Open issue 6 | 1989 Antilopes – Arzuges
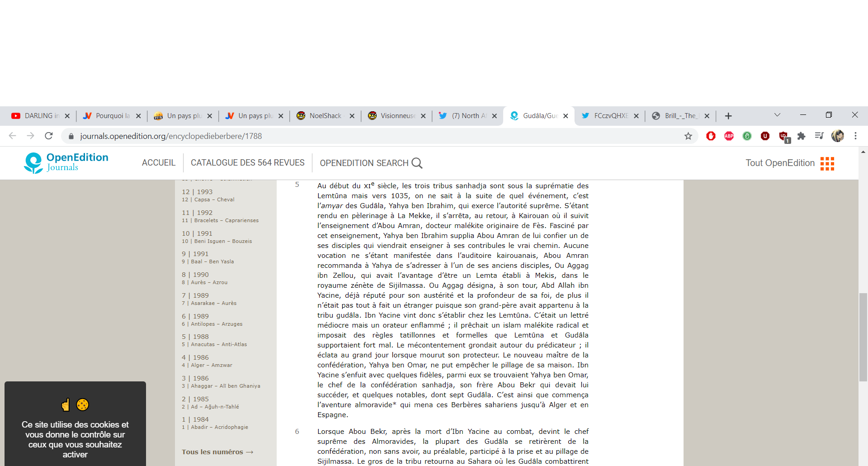Viewport: 868px width, 466px height. click(212, 320)
